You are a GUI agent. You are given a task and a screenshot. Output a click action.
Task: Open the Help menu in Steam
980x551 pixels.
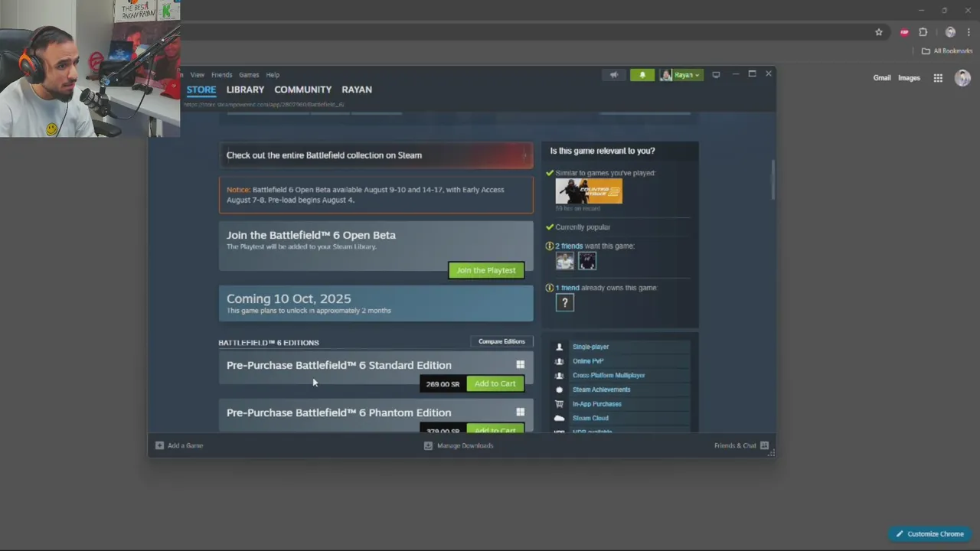(x=273, y=75)
